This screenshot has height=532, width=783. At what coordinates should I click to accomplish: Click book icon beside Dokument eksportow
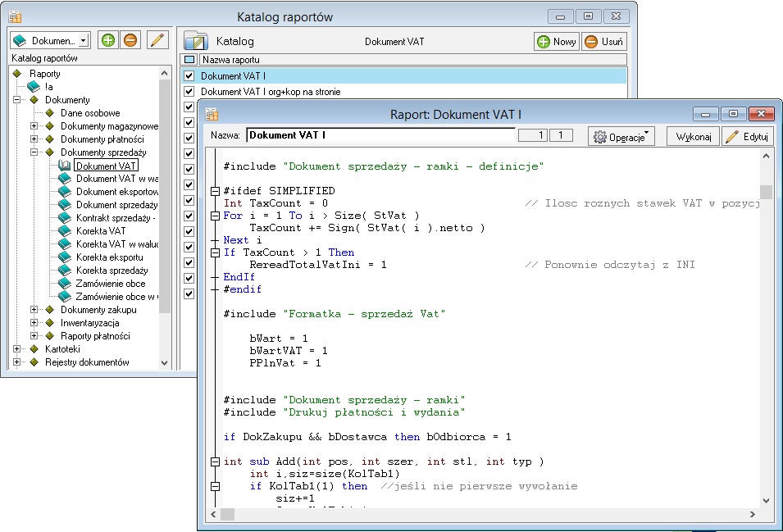pyautogui.click(x=65, y=191)
